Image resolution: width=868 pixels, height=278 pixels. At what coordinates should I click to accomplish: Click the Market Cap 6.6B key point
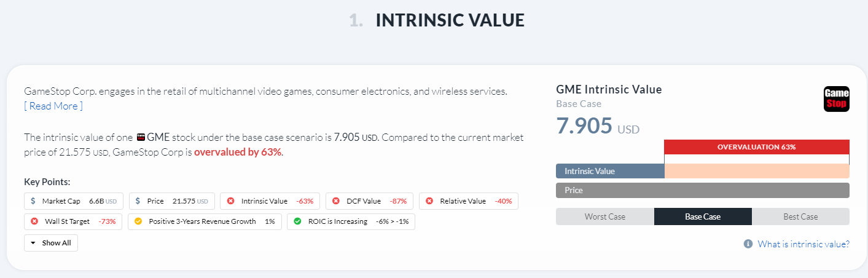[x=74, y=201]
